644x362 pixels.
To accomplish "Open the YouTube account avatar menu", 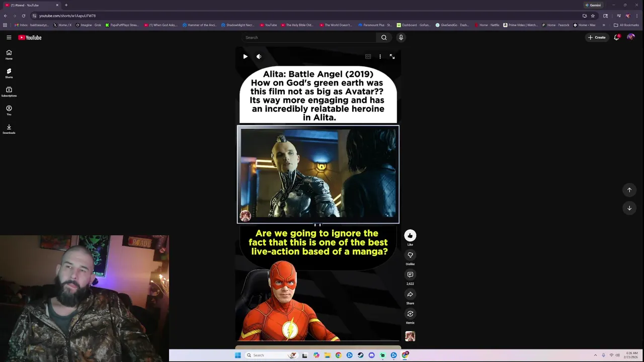I will pyautogui.click(x=630, y=37).
